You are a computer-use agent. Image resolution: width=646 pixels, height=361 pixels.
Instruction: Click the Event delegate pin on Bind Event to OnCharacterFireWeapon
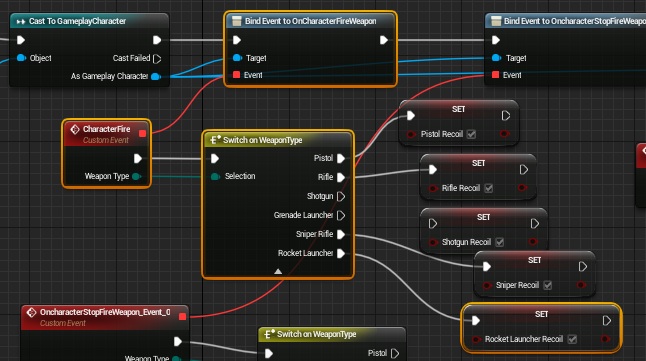236,75
